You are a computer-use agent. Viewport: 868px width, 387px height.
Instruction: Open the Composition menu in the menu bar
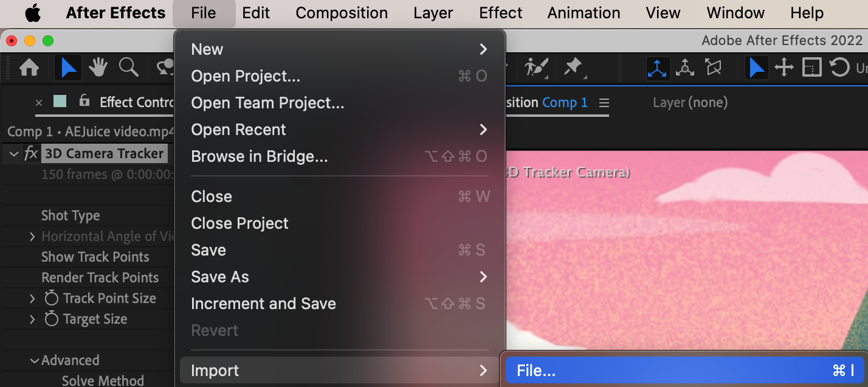pyautogui.click(x=342, y=13)
